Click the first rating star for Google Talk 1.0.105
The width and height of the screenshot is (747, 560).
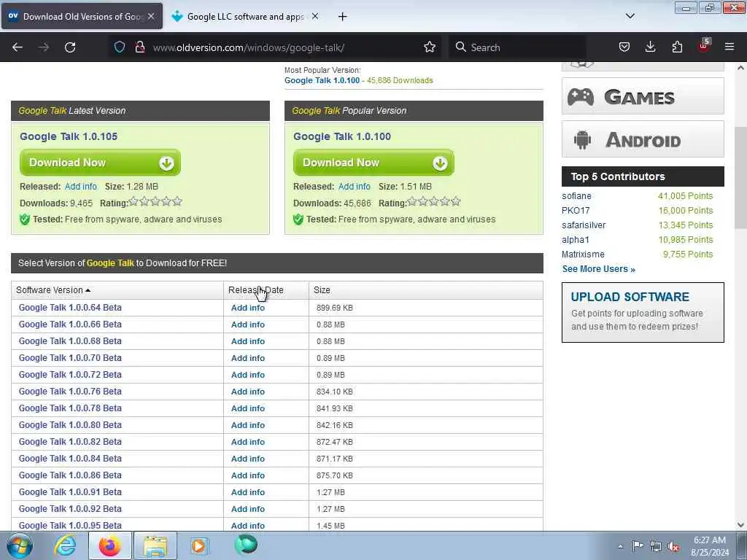(x=134, y=202)
